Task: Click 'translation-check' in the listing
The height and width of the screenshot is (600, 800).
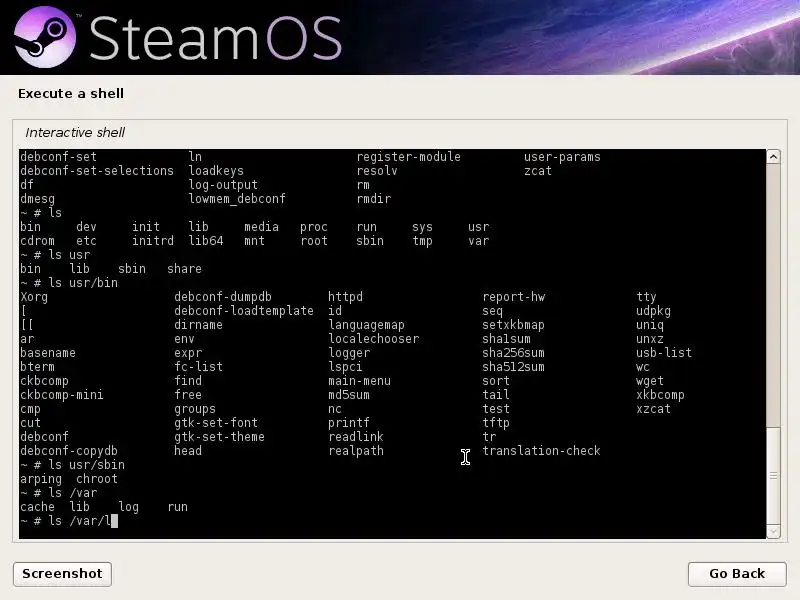Action: pyautogui.click(x=541, y=451)
